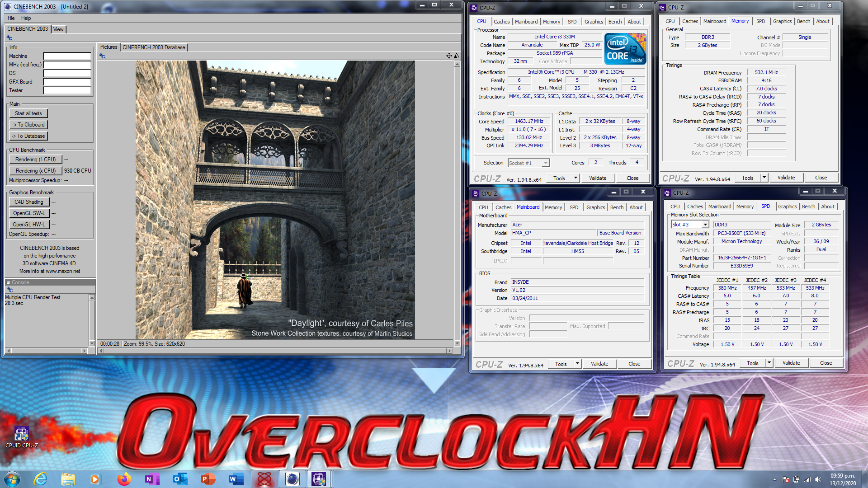This screenshot has width=868, height=488.
Task: Copy results with To Clipboard button
Action: coord(28,125)
